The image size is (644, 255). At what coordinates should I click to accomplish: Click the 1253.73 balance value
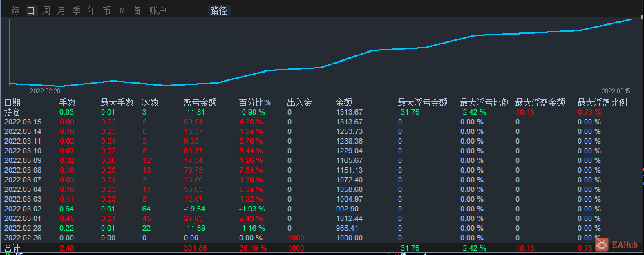349,131
